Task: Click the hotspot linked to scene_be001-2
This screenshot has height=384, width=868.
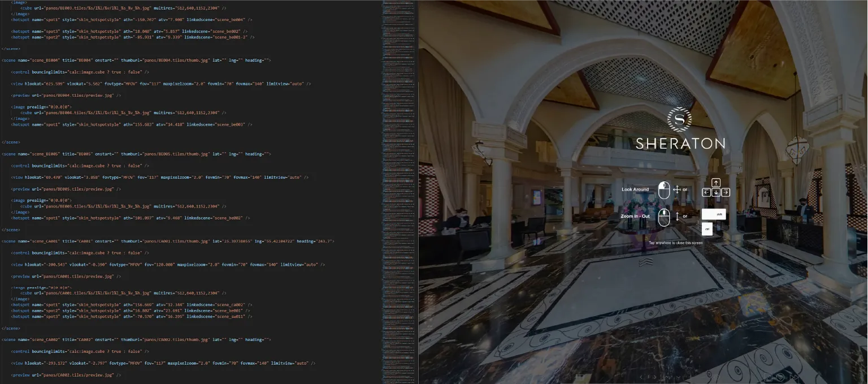Action: [x=133, y=37]
